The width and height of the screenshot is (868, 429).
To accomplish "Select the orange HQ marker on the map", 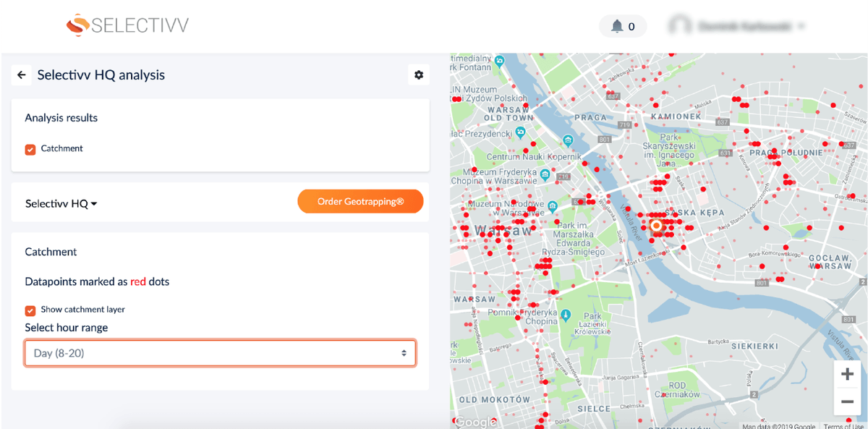I will point(656,226).
